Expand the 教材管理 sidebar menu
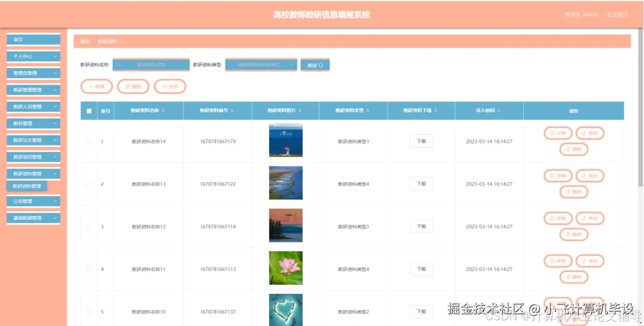Viewport: 644px width, 326px height. click(33, 123)
